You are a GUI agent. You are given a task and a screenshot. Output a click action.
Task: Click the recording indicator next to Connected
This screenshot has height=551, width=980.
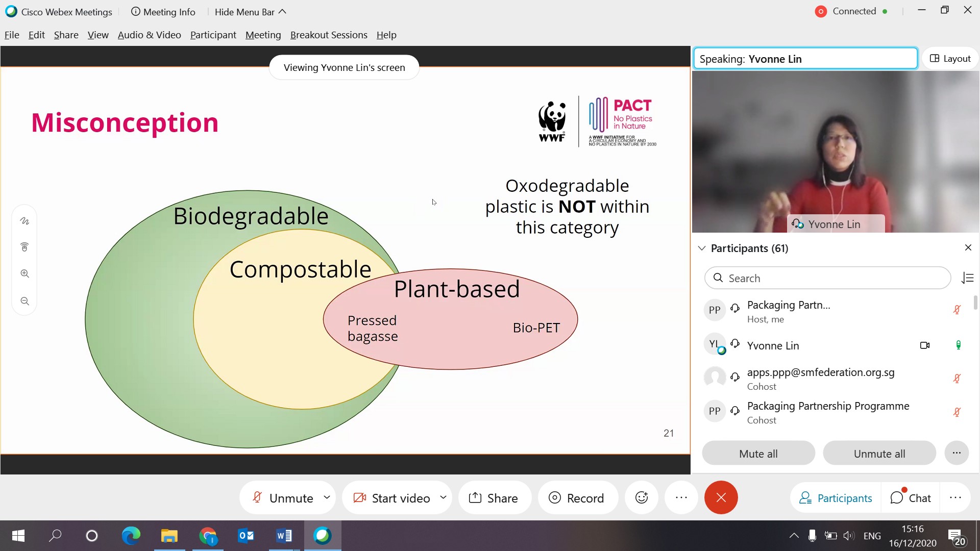[821, 11]
